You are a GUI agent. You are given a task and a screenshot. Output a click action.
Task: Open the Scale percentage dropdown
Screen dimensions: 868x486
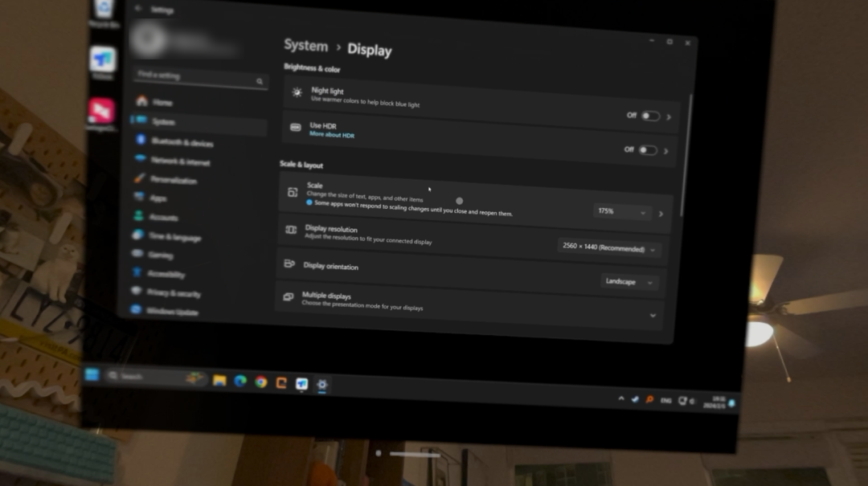tap(621, 211)
